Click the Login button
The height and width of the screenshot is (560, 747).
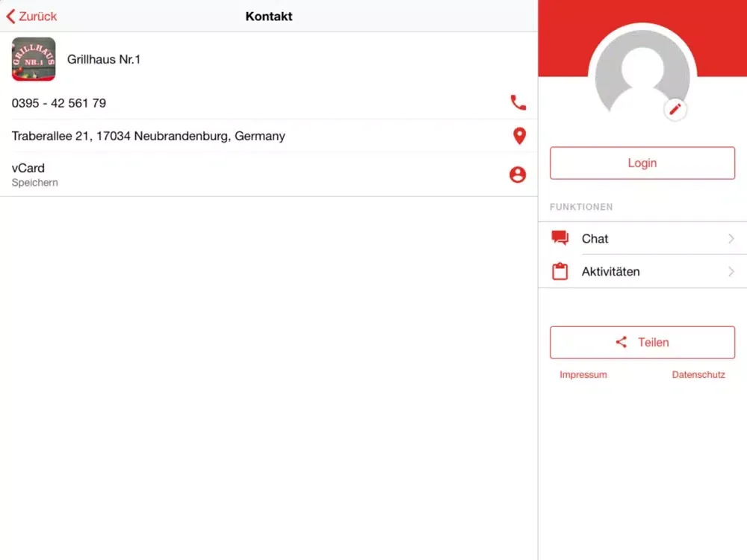[x=642, y=163]
